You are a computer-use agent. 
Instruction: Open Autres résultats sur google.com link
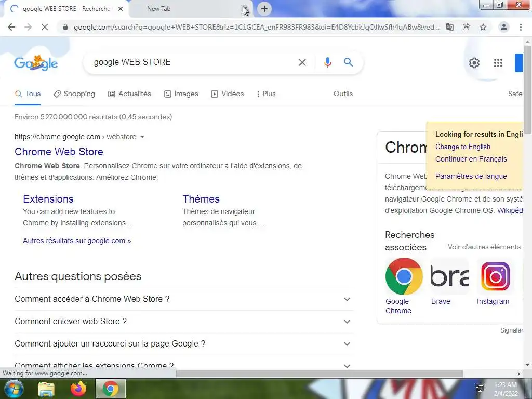click(x=77, y=241)
